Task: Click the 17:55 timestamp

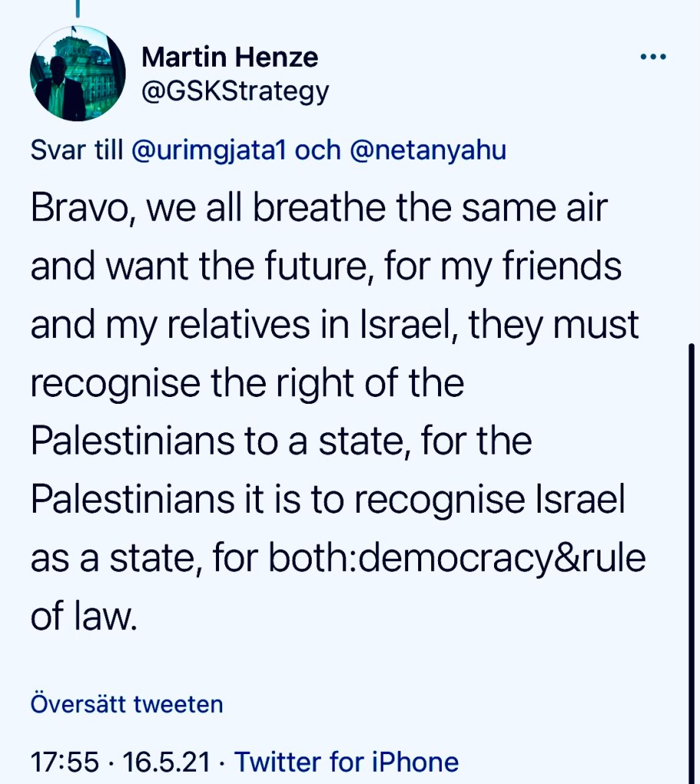Action: [64, 762]
